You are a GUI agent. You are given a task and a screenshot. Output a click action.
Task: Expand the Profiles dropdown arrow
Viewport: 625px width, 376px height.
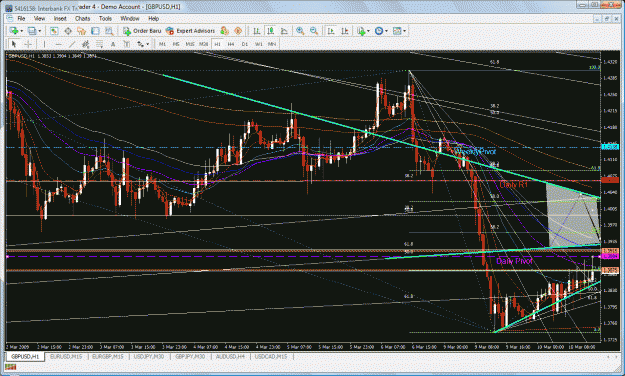39,31
